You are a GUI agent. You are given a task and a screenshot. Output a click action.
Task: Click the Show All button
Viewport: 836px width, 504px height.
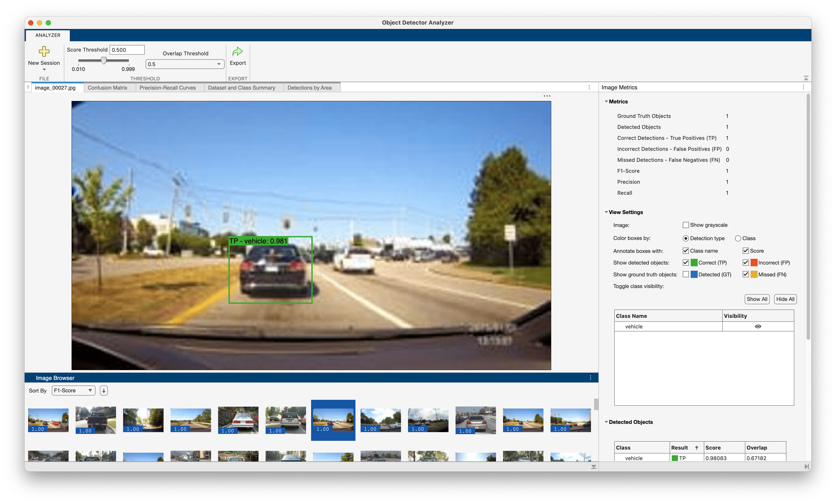[757, 299]
